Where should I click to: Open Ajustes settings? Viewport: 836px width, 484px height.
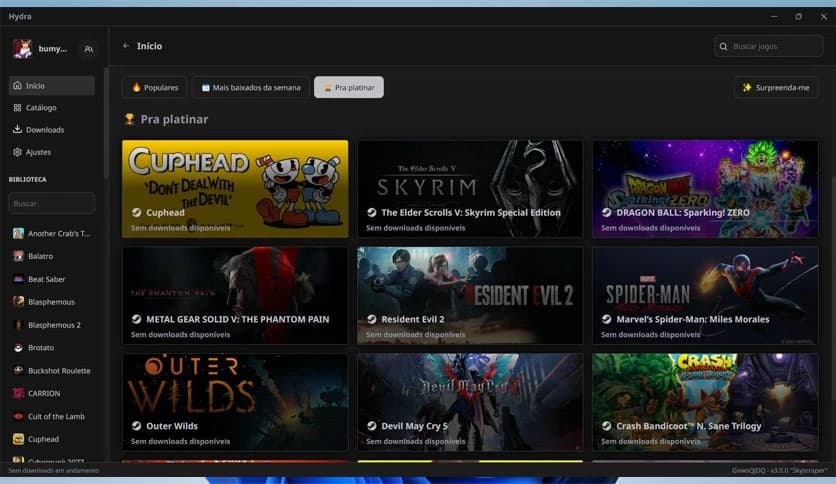52,152
